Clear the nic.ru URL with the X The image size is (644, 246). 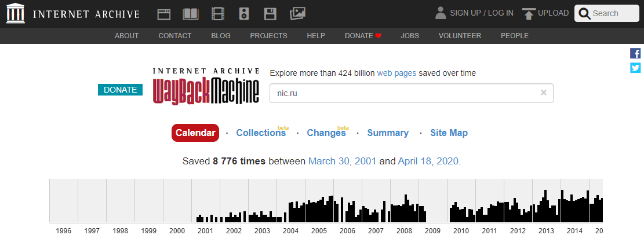click(543, 93)
